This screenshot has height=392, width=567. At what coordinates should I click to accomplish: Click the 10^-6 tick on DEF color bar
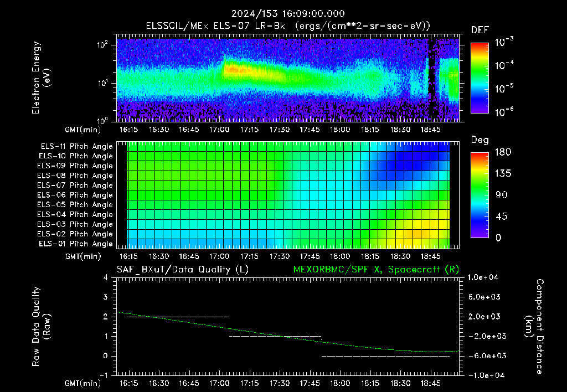tap(504, 112)
